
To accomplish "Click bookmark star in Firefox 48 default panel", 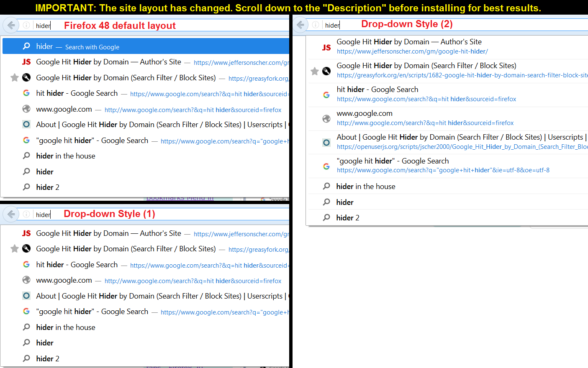I will coord(14,77).
